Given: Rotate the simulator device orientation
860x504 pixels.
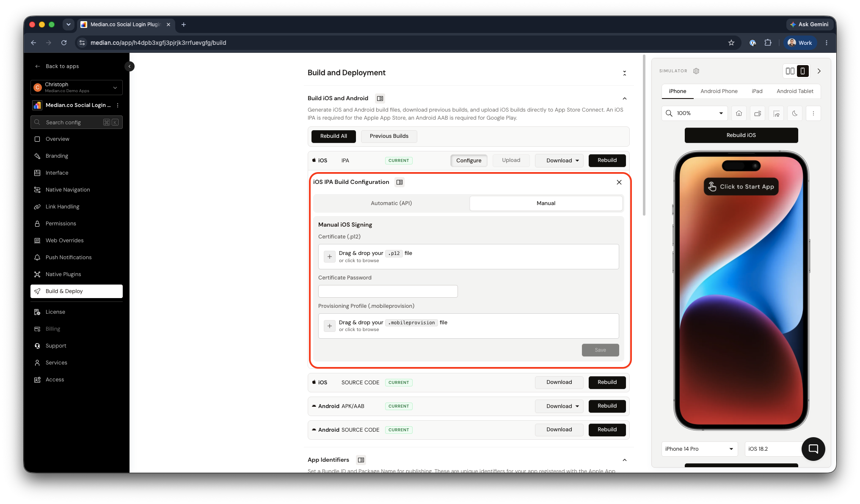Looking at the screenshot, I should tap(758, 113).
